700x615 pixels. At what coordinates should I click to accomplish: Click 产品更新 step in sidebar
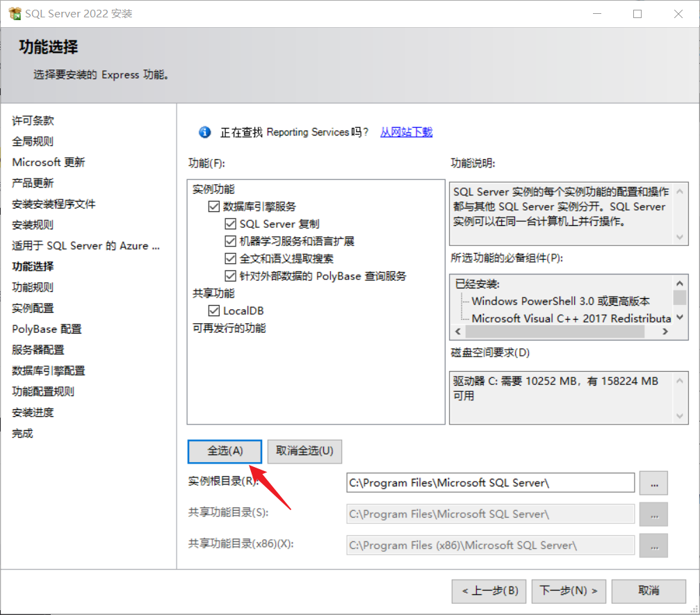[33, 183]
